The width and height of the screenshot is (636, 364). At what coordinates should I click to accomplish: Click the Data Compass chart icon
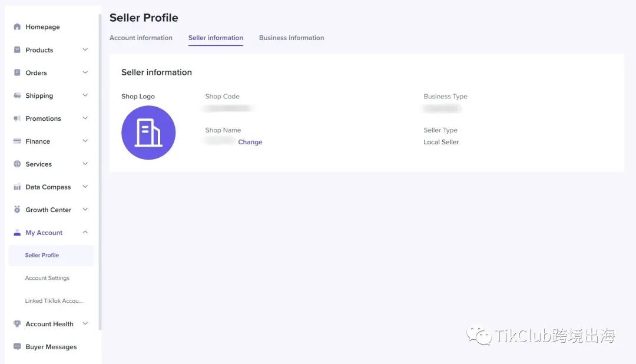[17, 187]
